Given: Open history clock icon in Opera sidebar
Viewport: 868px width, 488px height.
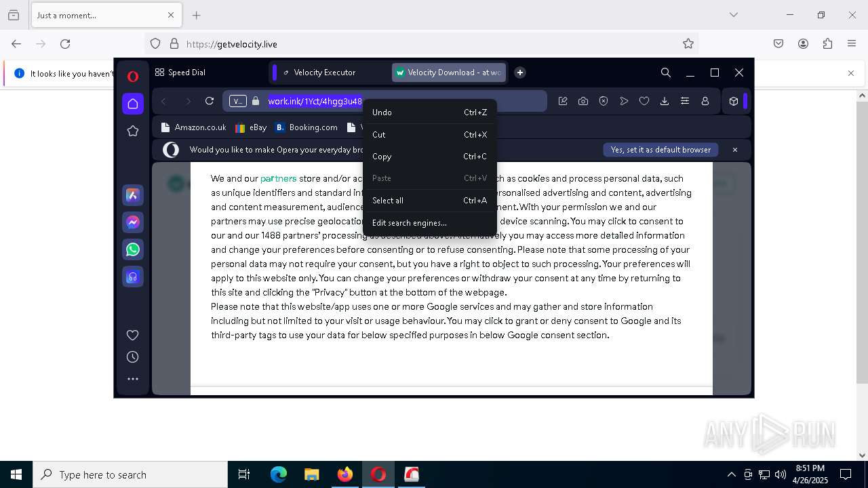Looking at the screenshot, I should pyautogui.click(x=133, y=357).
